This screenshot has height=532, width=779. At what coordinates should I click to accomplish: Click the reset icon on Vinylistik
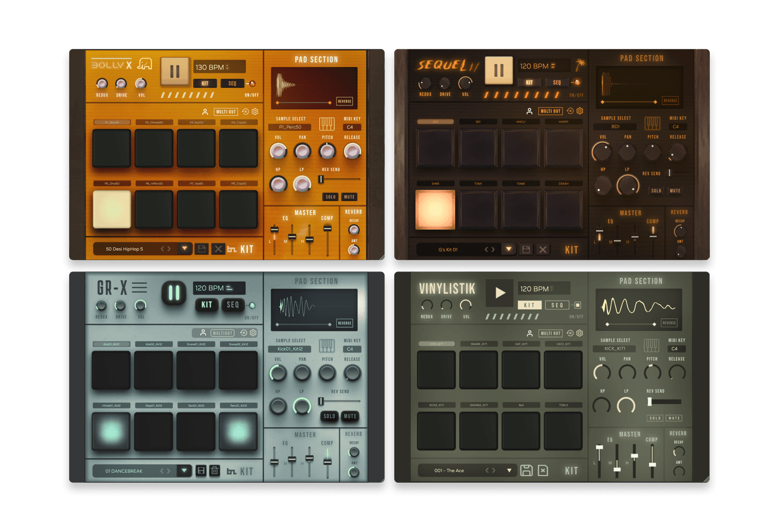click(569, 333)
